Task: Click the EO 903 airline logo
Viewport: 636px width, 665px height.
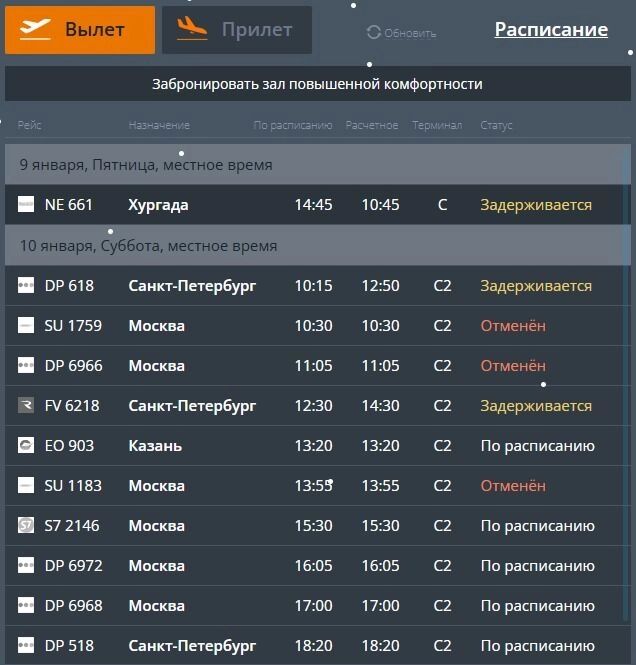Action: click(26, 446)
